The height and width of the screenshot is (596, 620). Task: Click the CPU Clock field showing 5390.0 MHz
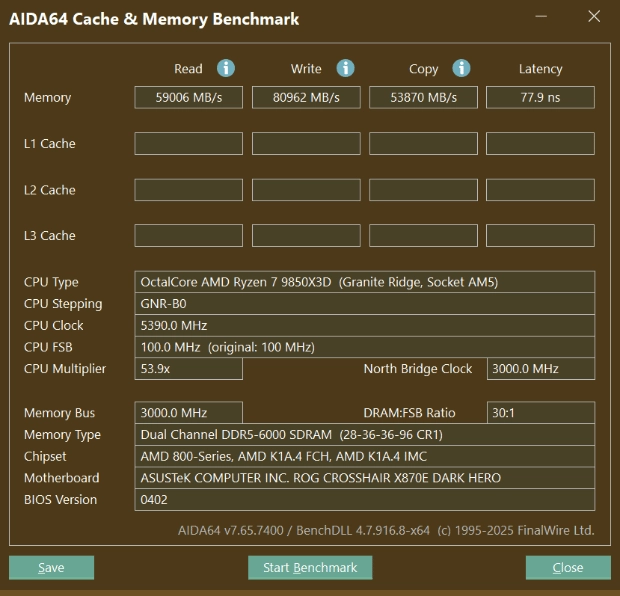364,325
